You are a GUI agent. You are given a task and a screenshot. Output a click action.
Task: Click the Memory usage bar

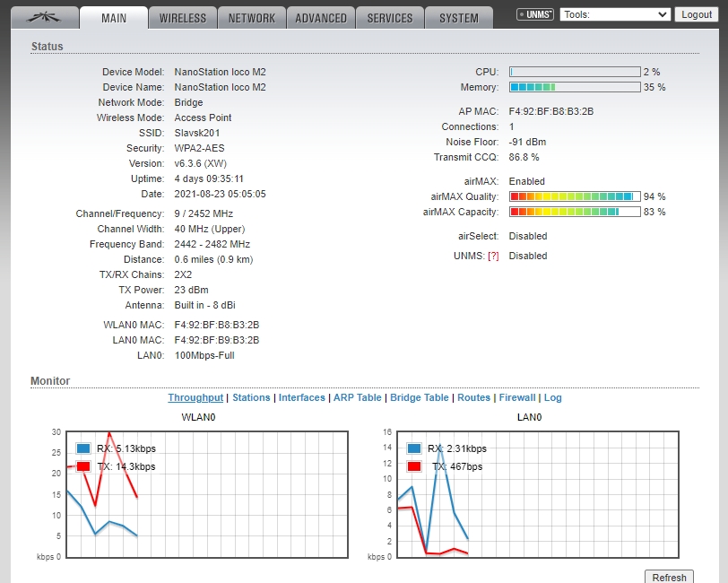click(x=575, y=87)
